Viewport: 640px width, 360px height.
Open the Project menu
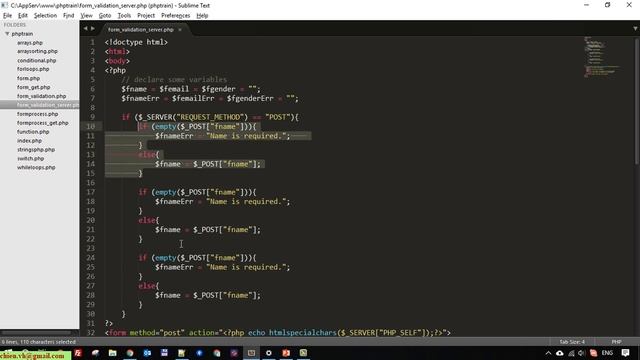[x=146, y=16]
